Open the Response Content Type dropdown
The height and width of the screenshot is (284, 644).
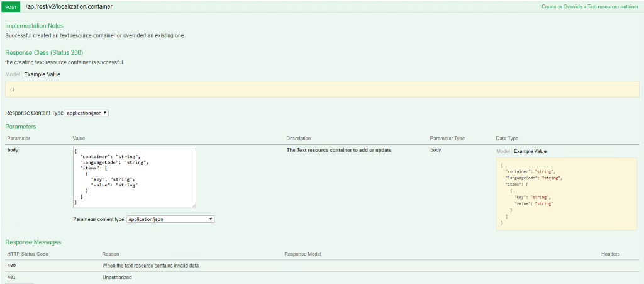click(87, 113)
